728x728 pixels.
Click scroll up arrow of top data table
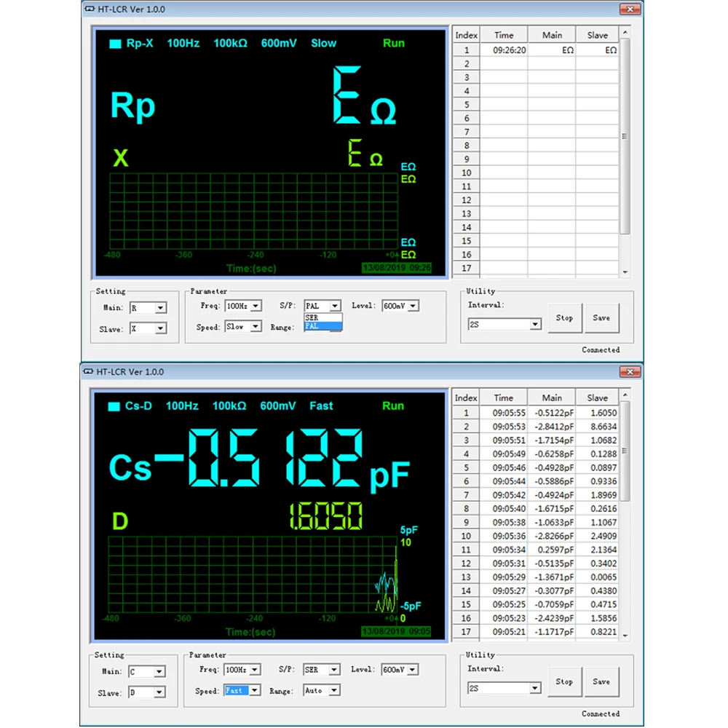tap(625, 33)
